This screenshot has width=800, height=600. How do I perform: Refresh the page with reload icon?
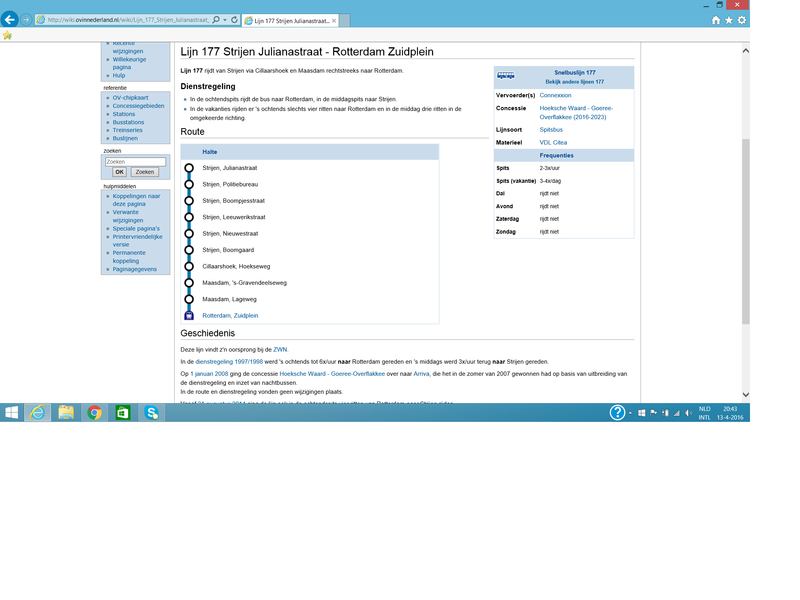234,20
